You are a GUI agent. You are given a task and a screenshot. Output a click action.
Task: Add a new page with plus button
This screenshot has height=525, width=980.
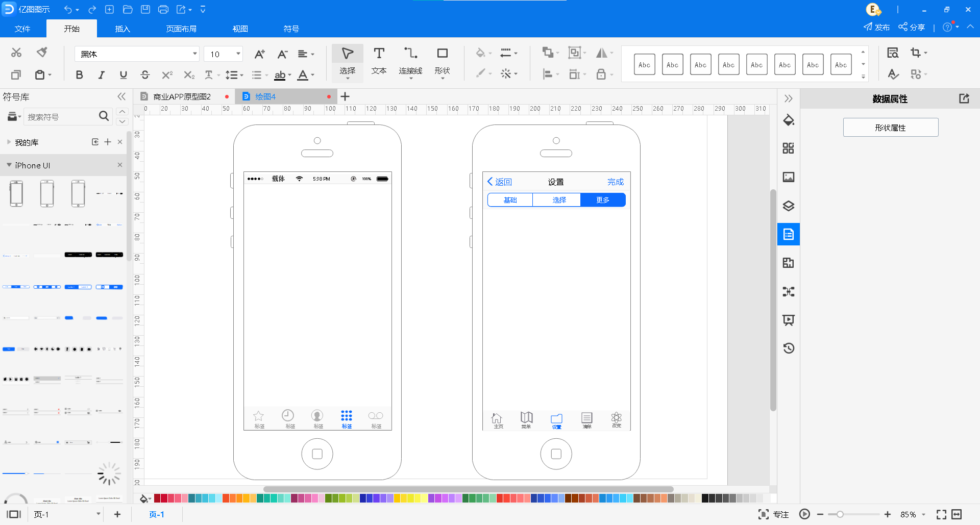click(117, 514)
